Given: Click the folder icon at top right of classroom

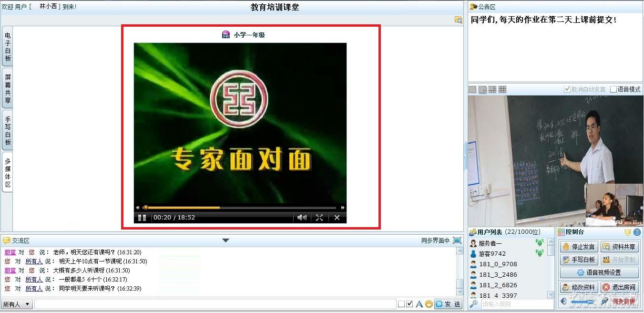Looking at the screenshot, I should pyautogui.click(x=458, y=20).
